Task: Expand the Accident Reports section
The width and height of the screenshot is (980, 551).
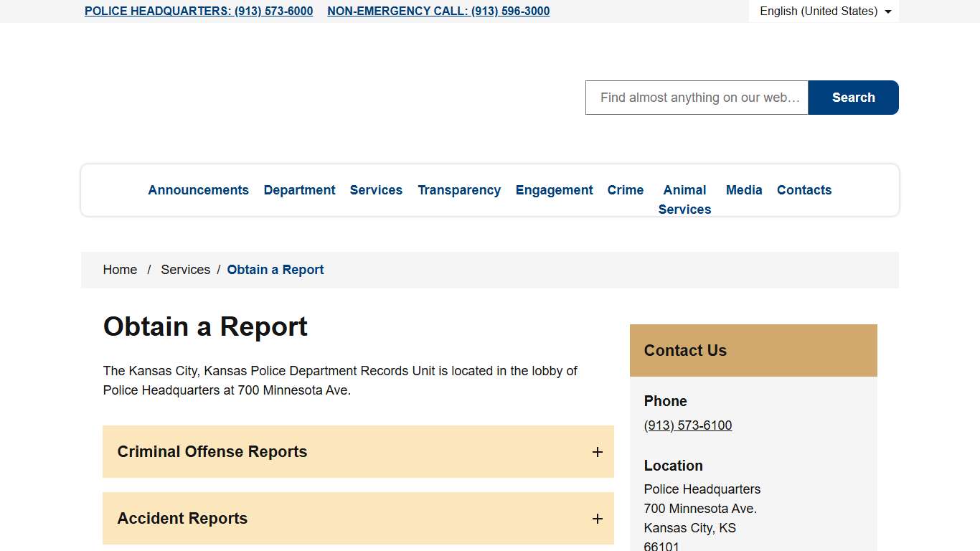Action: [x=358, y=519]
